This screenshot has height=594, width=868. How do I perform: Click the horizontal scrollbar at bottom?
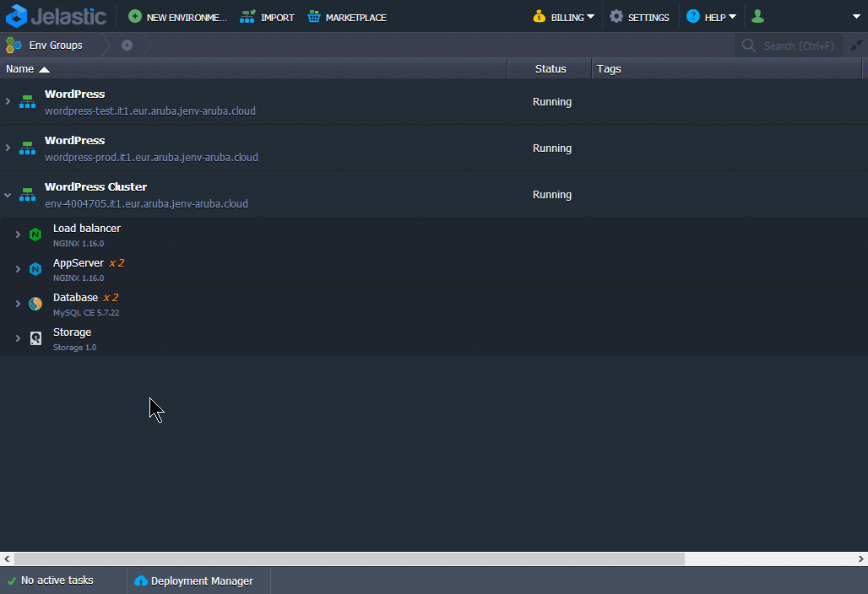(350, 559)
